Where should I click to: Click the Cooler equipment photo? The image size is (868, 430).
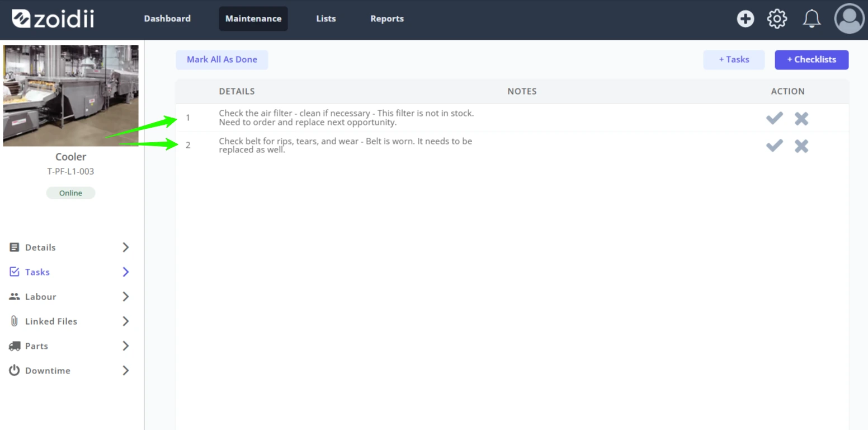click(70, 96)
